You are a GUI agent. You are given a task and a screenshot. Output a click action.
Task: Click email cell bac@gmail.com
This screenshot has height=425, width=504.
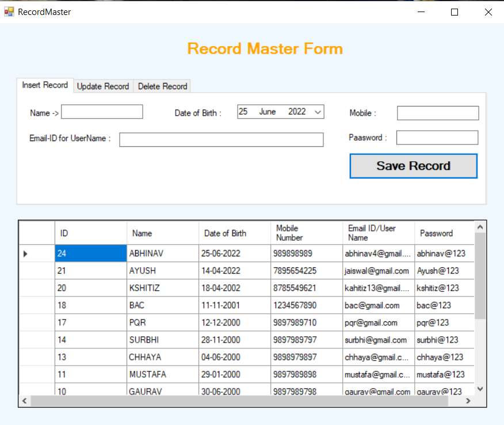(379, 305)
